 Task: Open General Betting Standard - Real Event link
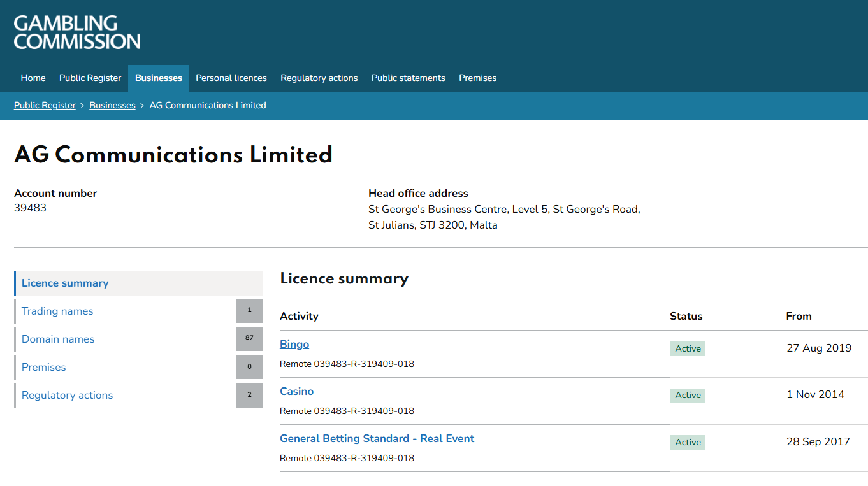pyautogui.click(x=377, y=438)
